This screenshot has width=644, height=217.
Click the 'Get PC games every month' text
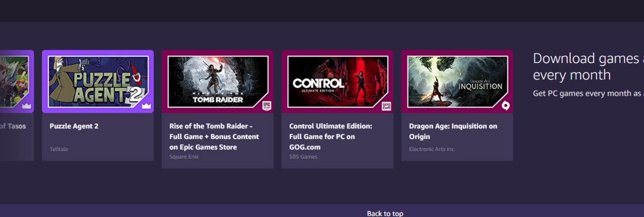point(588,94)
